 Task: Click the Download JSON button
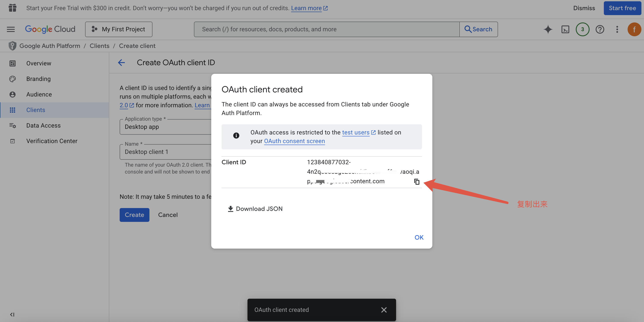pos(255,209)
